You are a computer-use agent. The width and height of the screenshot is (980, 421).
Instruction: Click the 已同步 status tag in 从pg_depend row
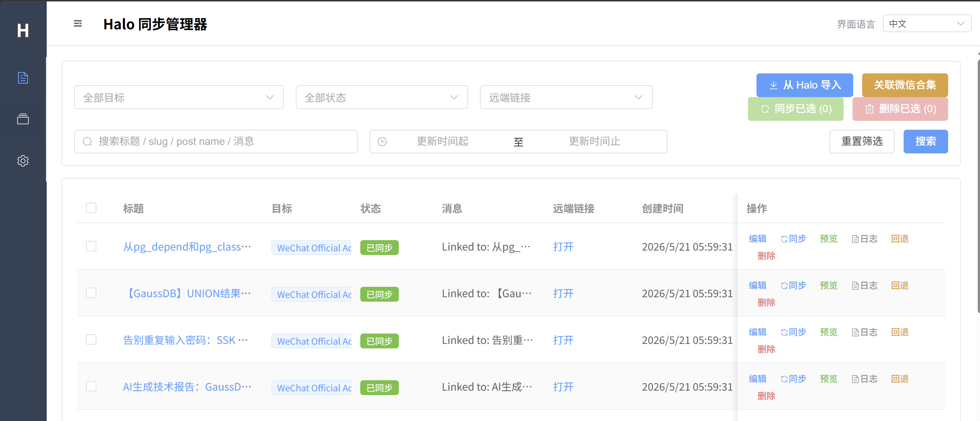click(379, 248)
